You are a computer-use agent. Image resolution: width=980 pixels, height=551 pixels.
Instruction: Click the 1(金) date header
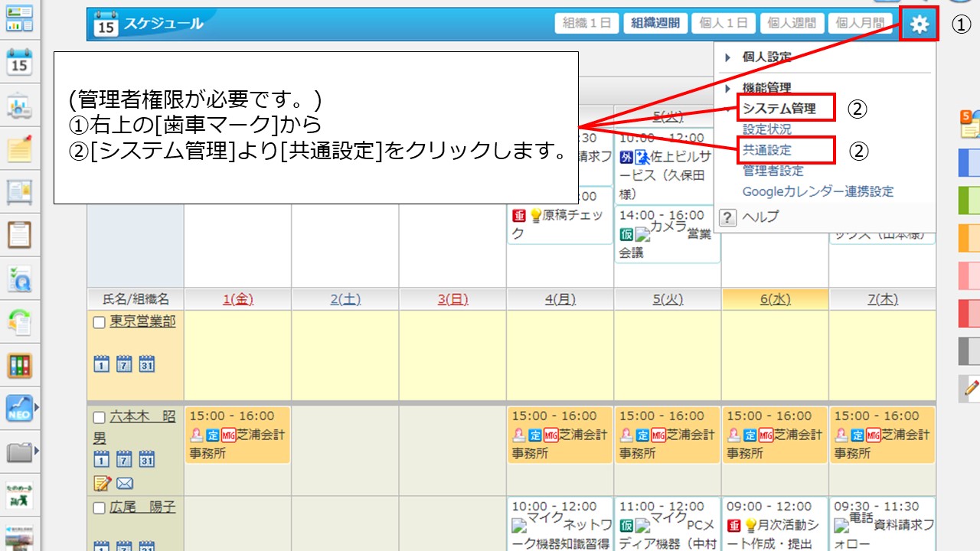237,299
